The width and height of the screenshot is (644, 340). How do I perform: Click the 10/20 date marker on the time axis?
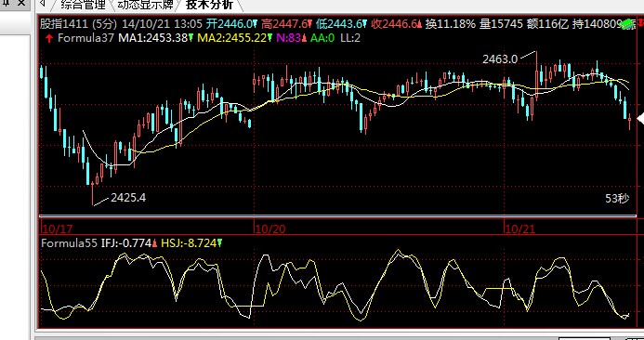coord(270,229)
